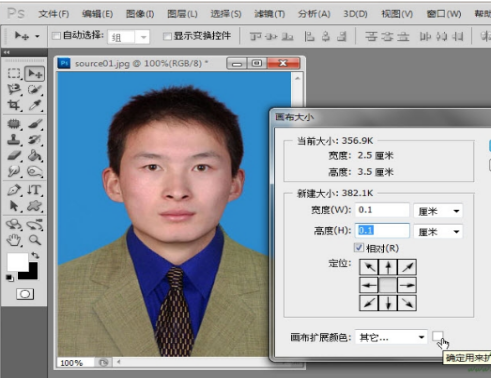The image size is (492, 378).
Task: Anchor canvas to top-left arrow
Action: [x=369, y=267]
